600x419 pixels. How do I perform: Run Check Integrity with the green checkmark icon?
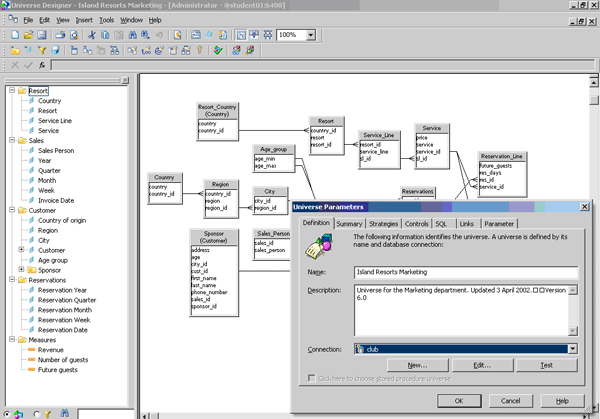(218, 50)
